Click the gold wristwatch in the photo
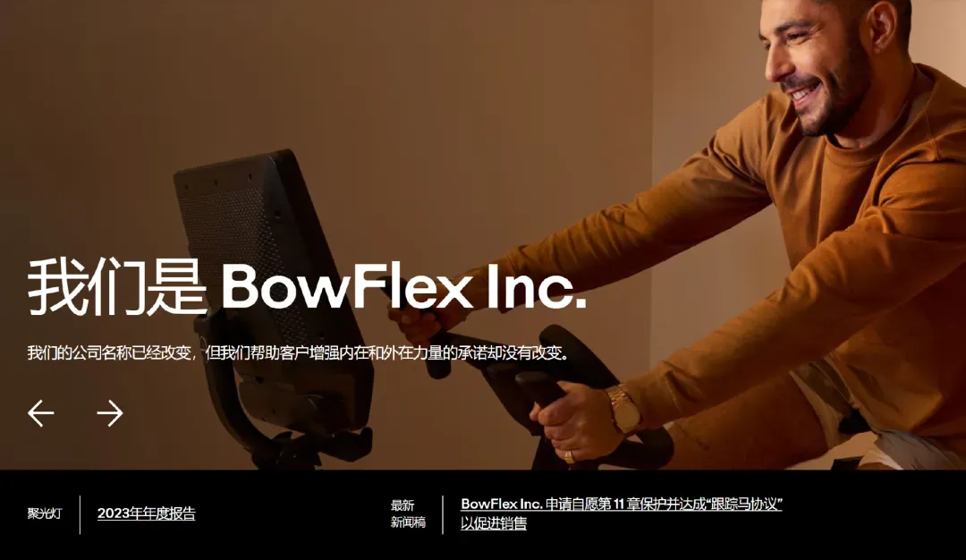Screen dimensions: 966x560 coord(623,409)
